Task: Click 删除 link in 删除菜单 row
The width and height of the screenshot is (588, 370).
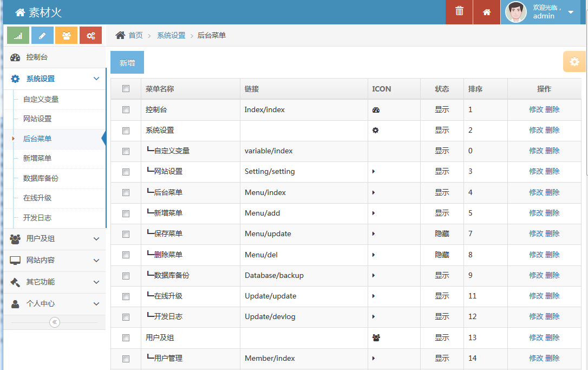Action: 552,255
